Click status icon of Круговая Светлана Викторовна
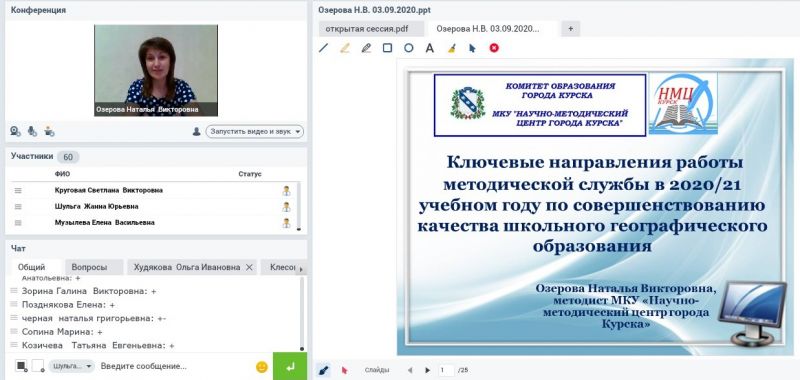The width and height of the screenshot is (800, 380). (287, 190)
